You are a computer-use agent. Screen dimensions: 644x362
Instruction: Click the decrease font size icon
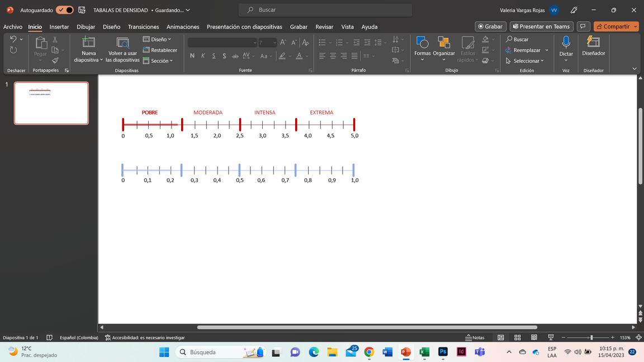(294, 42)
